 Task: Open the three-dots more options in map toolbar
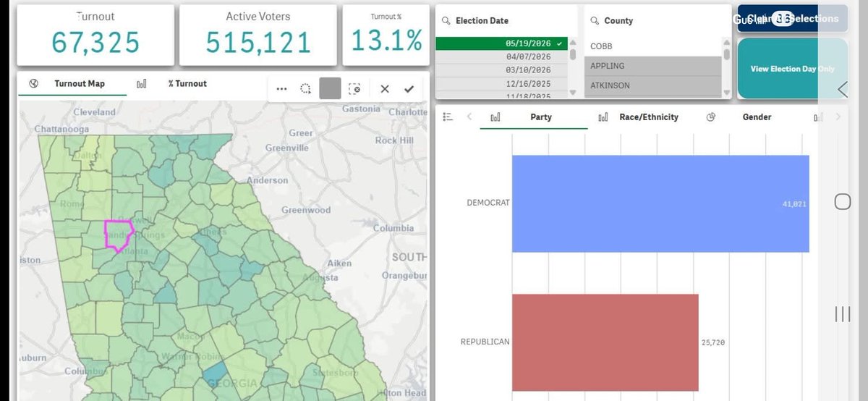pyautogui.click(x=281, y=89)
